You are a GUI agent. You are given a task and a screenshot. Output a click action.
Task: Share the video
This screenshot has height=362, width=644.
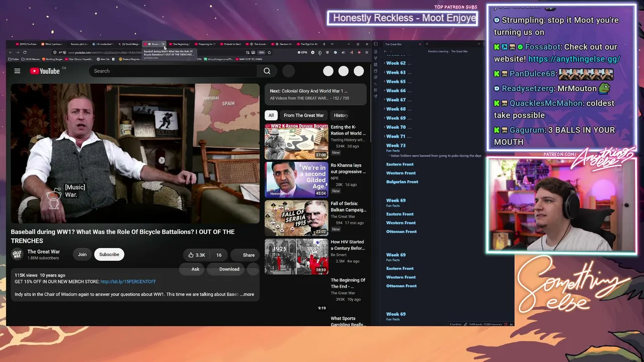pyautogui.click(x=245, y=255)
